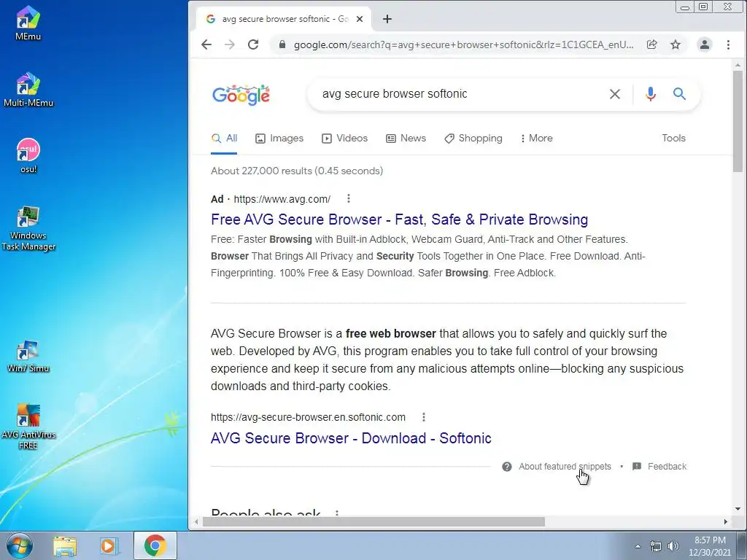This screenshot has width=747, height=560.
Task: Bookmark this page with the star icon
Action: pos(675,44)
